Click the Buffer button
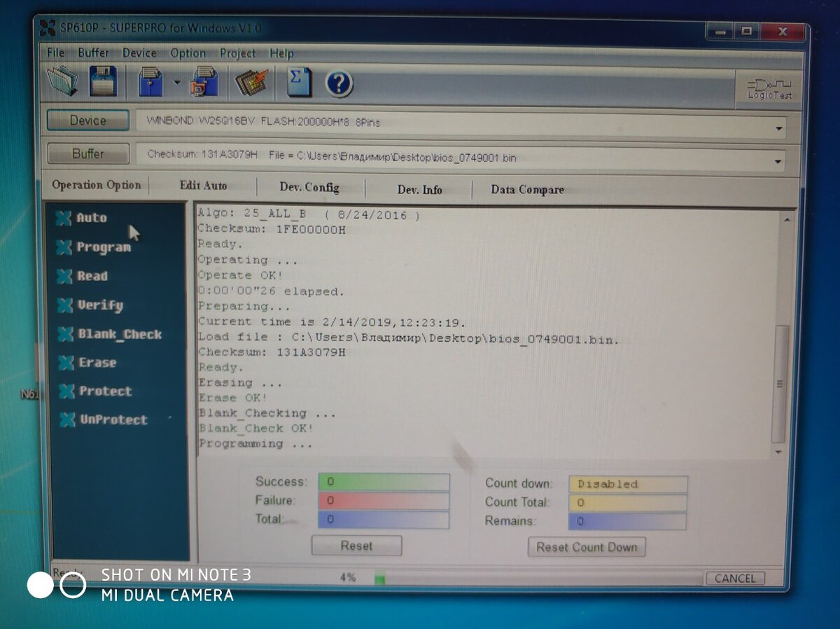The height and width of the screenshot is (629, 840). 88,153
